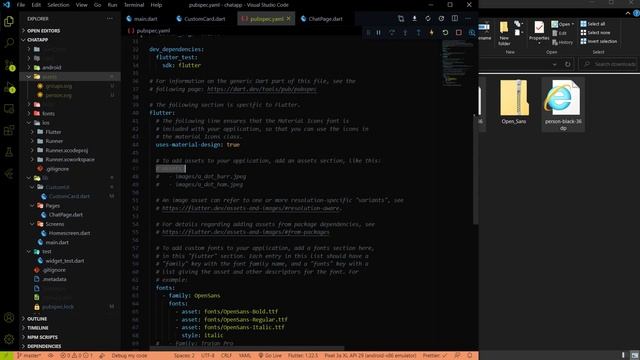Click notifications bell in status bar
Viewport: 640px width, 360px height.
click(x=470, y=356)
